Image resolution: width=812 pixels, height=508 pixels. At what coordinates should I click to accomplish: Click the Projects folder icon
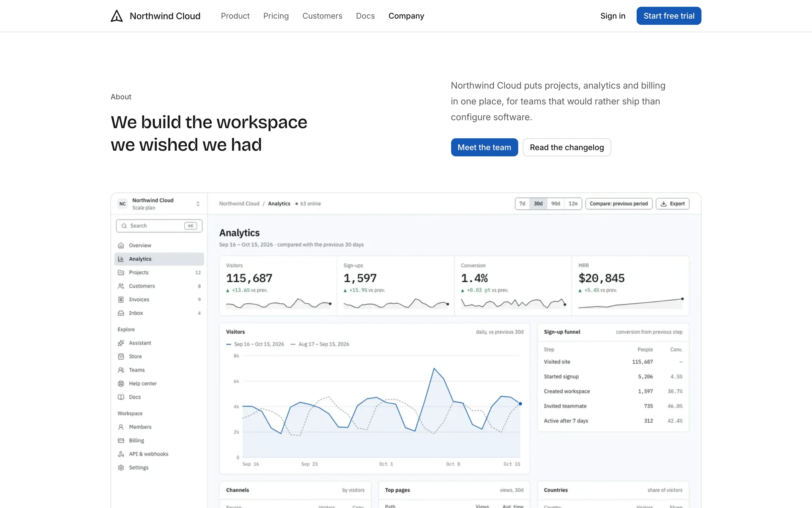click(x=121, y=272)
